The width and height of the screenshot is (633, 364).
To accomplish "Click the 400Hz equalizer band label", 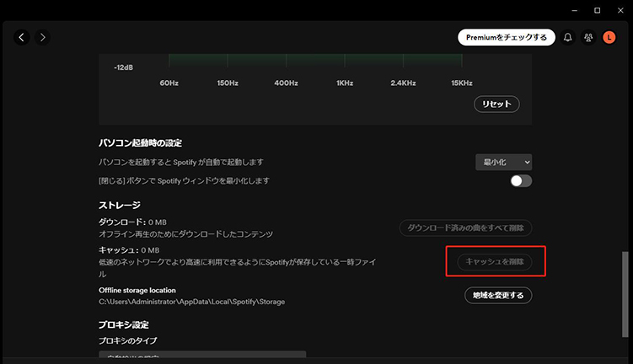I will 286,83.
